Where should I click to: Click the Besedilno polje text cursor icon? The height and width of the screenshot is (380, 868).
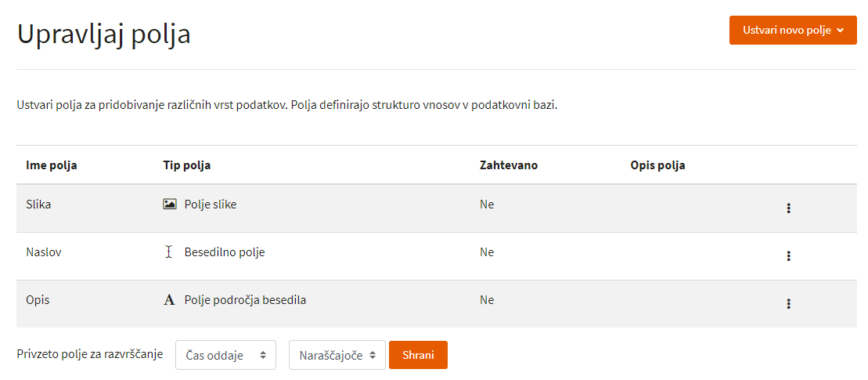coord(169,252)
